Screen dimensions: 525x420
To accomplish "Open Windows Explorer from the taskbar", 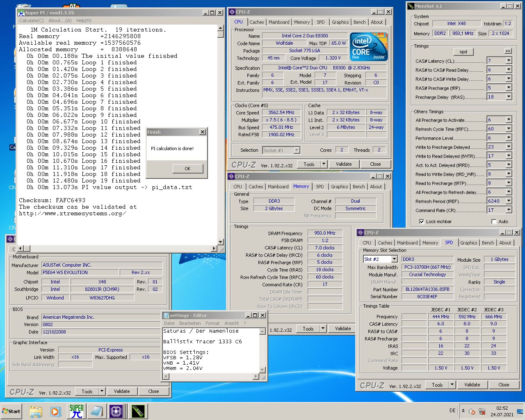I will click(x=36, y=411).
